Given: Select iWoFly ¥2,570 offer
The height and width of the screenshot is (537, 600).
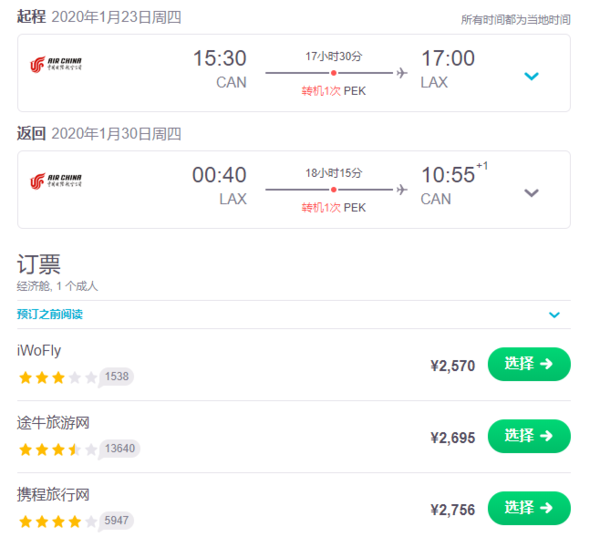Looking at the screenshot, I should point(529,364).
